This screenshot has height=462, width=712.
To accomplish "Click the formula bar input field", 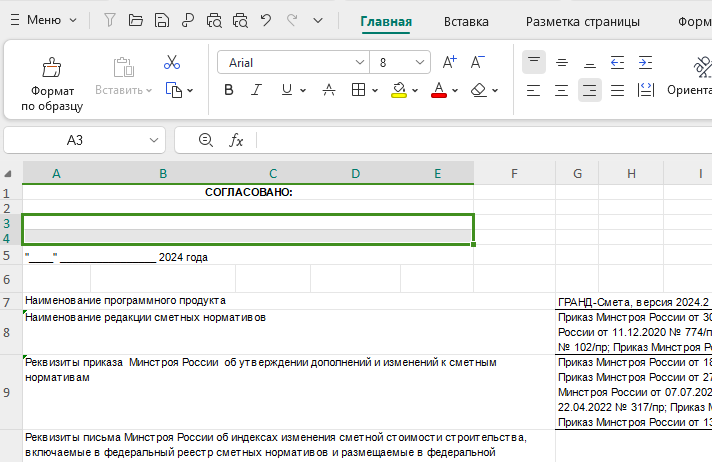I will point(484,140).
